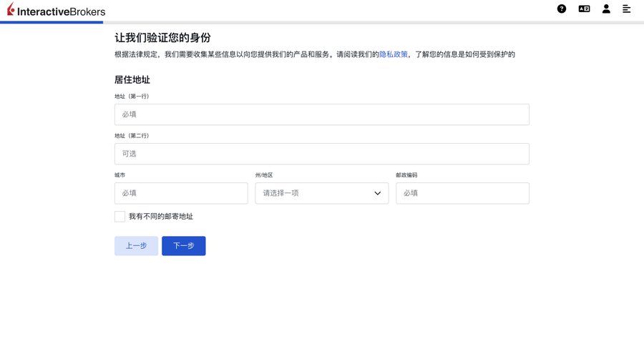
Task: Expand the 州/地区 dropdown
Action: [x=321, y=193]
